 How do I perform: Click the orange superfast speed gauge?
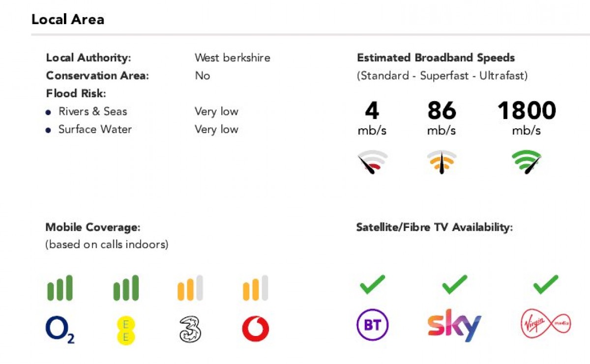point(442,163)
